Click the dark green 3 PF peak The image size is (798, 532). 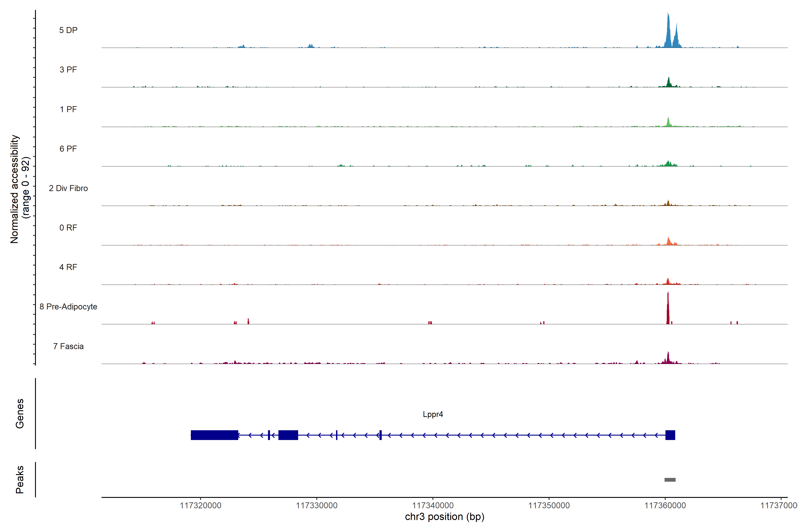point(668,83)
